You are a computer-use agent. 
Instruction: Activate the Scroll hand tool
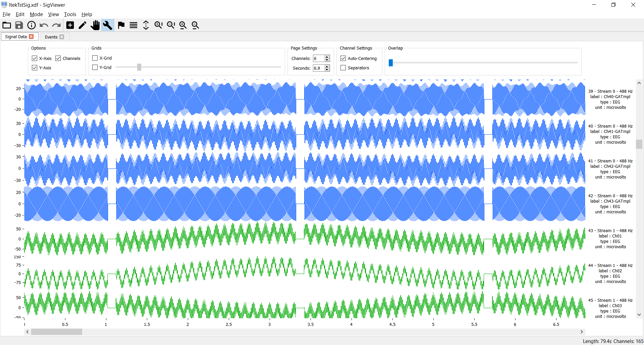[x=95, y=25]
